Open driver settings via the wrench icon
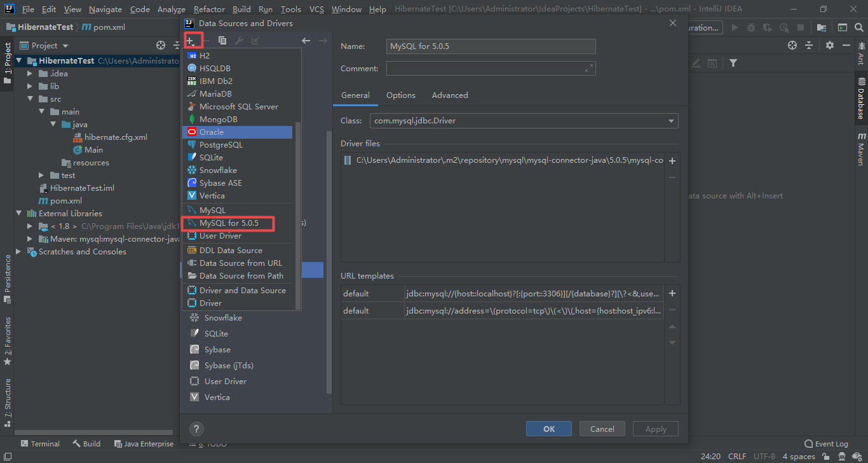This screenshot has height=463, width=868. point(238,40)
